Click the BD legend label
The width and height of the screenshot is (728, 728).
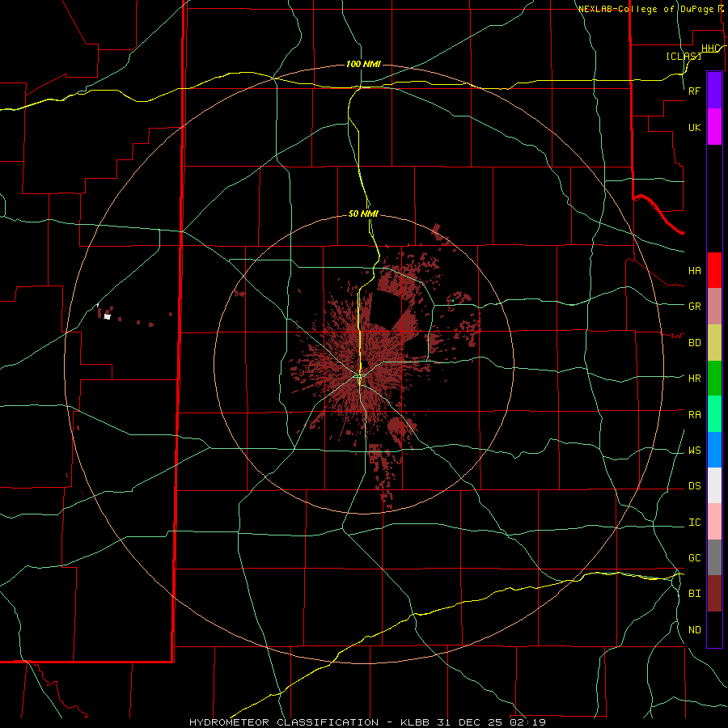click(x=694, y=343)
